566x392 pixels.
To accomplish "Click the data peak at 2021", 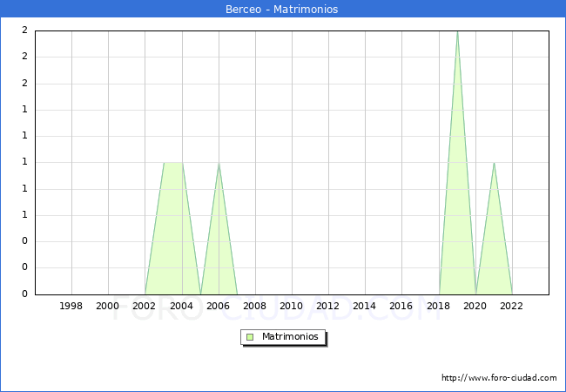I will click(494, 163).
